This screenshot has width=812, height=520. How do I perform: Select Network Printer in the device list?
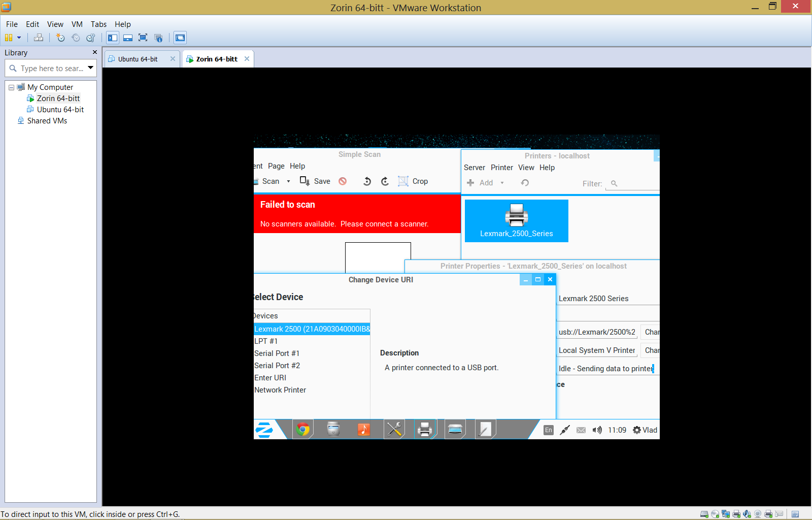point(280,390)
